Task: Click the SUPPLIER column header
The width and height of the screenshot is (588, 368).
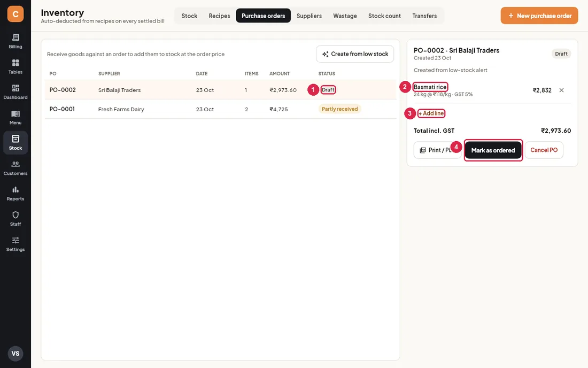Action: click(109, 73)
